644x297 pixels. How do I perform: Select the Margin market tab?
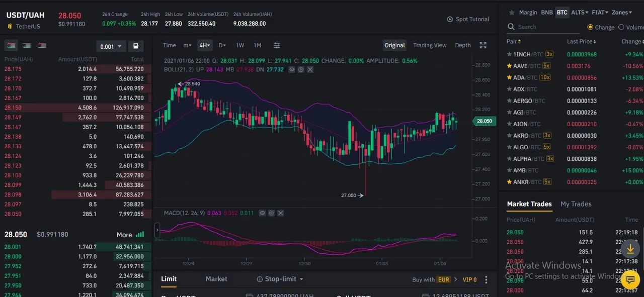coord(528,13)
